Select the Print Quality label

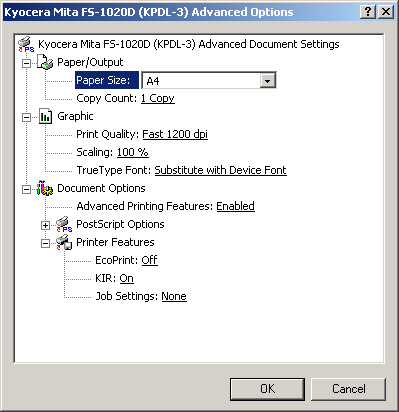[x=107, y=134]
